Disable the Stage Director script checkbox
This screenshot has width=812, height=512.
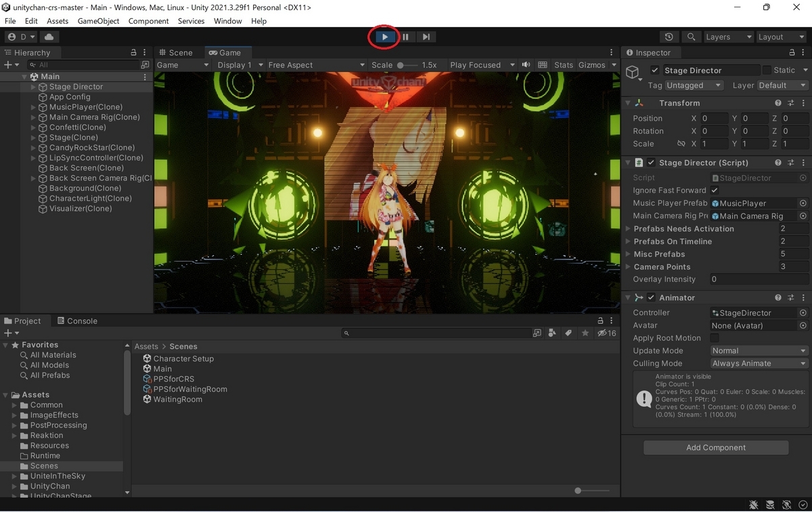point(651,163)
